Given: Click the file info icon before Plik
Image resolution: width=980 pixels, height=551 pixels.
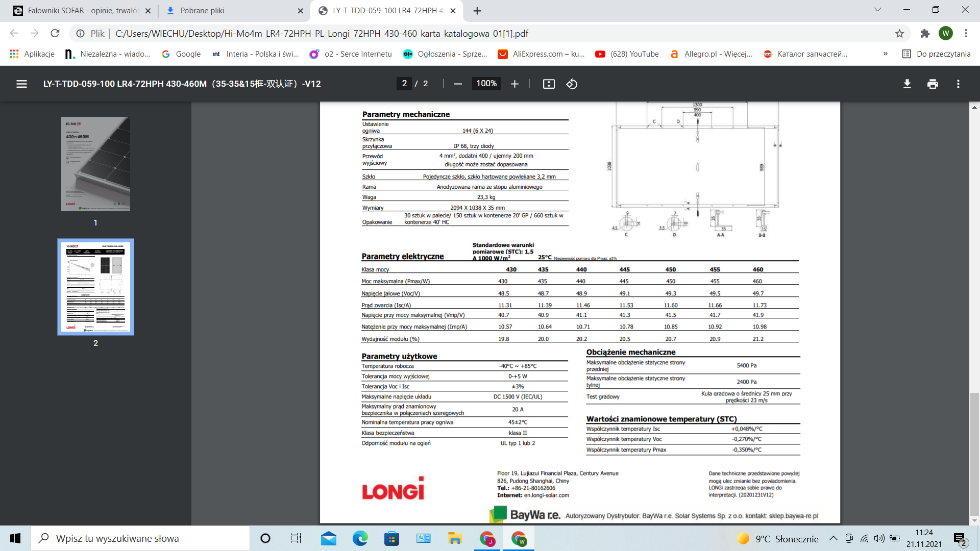Looking at the screenshot, I should coord(80,34).
